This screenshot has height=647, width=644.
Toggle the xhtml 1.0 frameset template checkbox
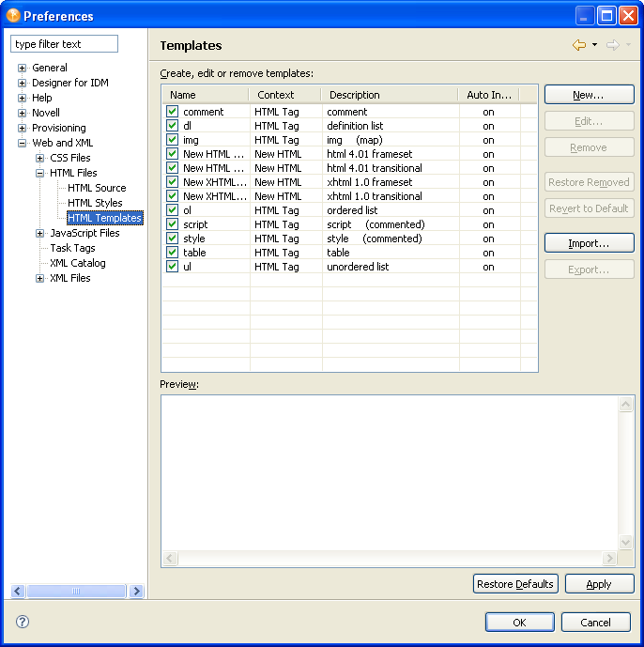[173, 181]
